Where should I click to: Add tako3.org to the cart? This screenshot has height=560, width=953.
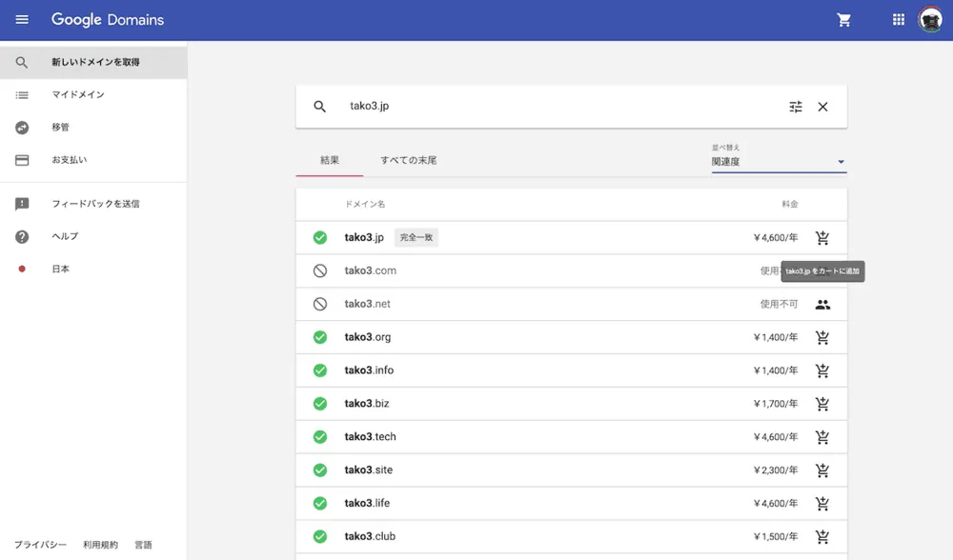click(x=822, y=337)
